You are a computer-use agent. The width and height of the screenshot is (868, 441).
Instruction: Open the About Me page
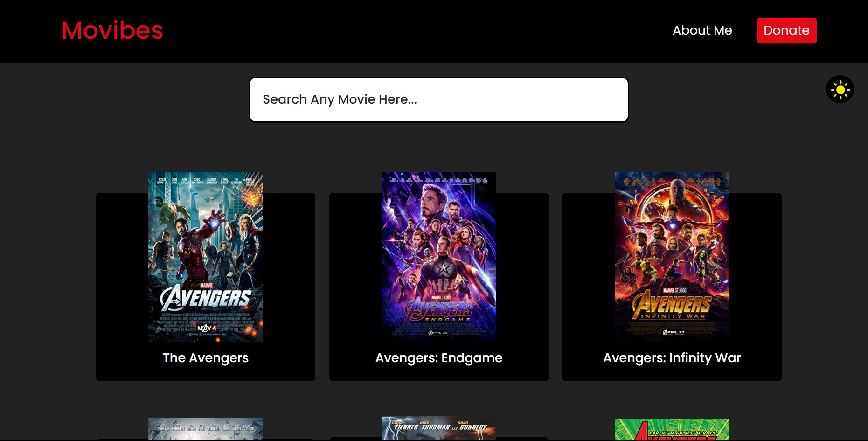702,30
